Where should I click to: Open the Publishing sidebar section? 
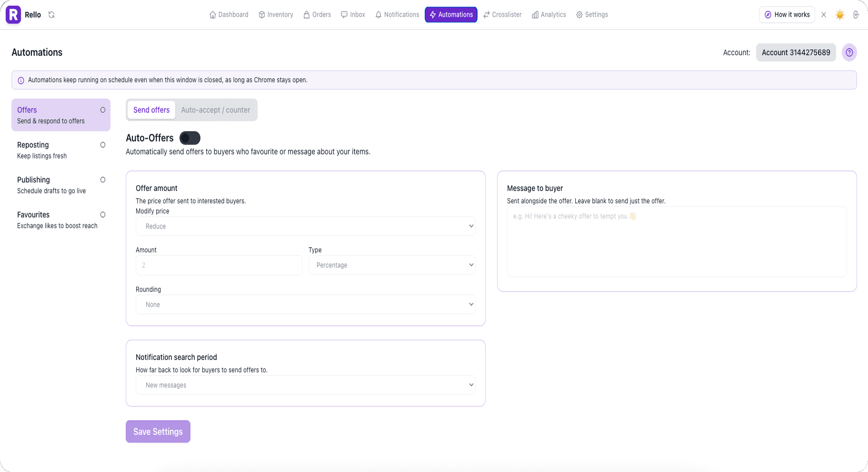61,185
